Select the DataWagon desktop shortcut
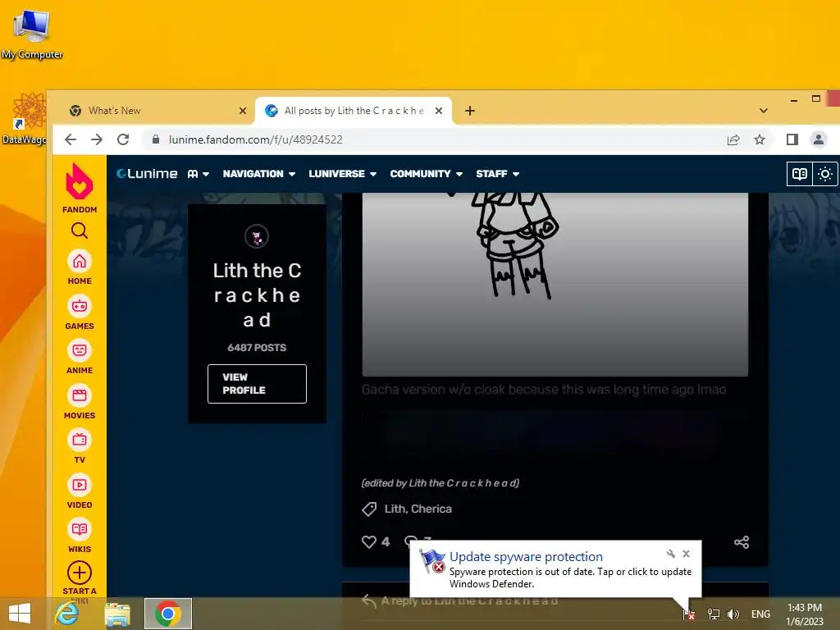This screenshot has width=840, height=630. tap(24, 119)
